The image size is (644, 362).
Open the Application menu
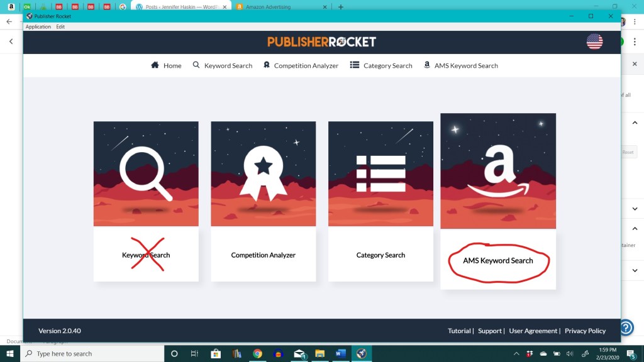pos(38,27)
